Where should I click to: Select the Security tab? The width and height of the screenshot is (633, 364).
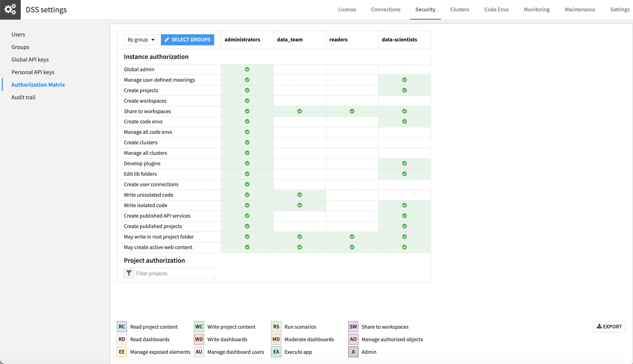425,9
